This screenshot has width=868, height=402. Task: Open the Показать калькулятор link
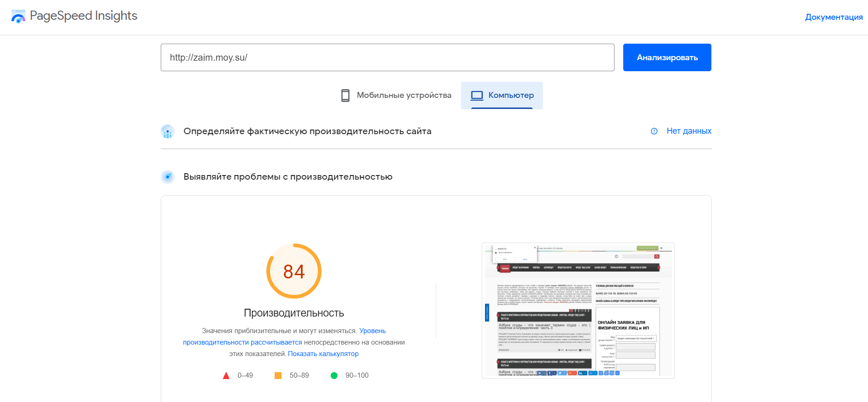(323, 354)
